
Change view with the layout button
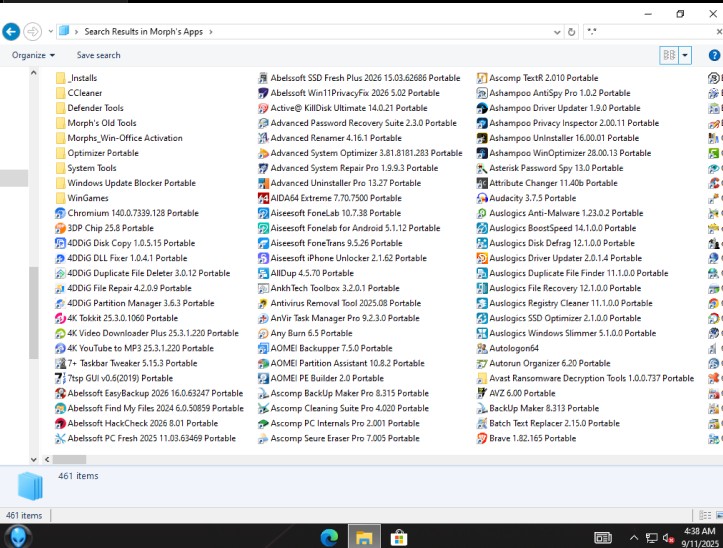point(669,55)
